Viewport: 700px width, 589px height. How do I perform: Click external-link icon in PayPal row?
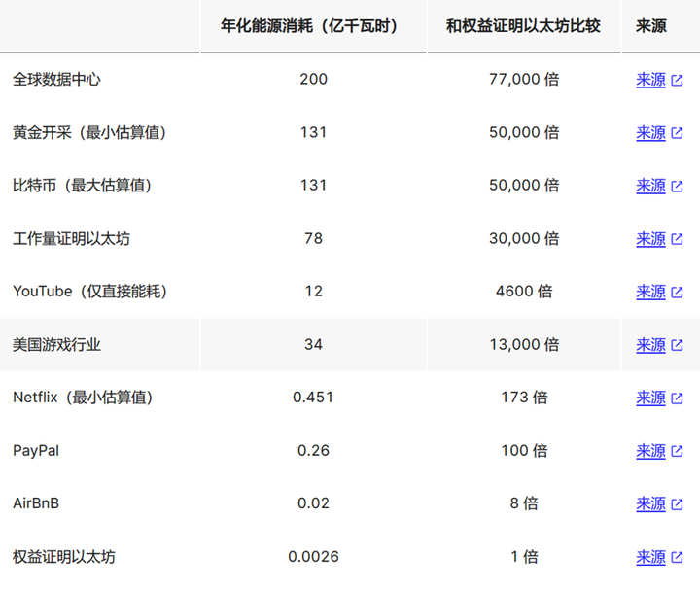[x=678, y=452]
